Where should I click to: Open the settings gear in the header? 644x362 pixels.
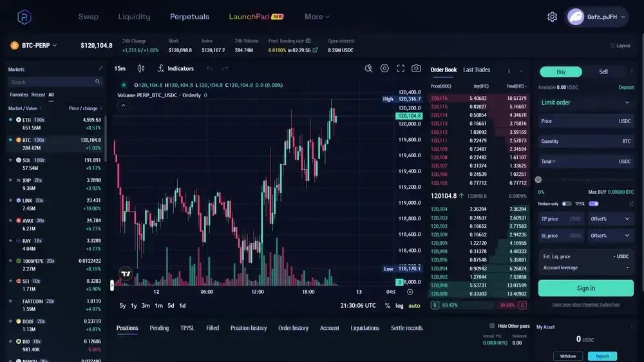pos(552,17)
